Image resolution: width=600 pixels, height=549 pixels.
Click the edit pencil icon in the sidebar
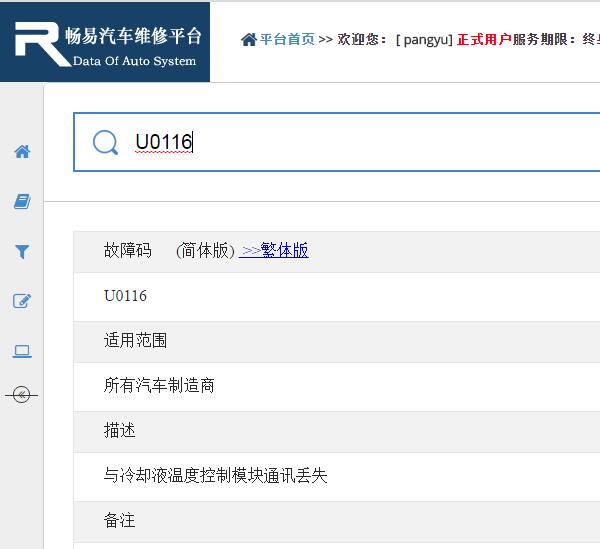[22, 301]
